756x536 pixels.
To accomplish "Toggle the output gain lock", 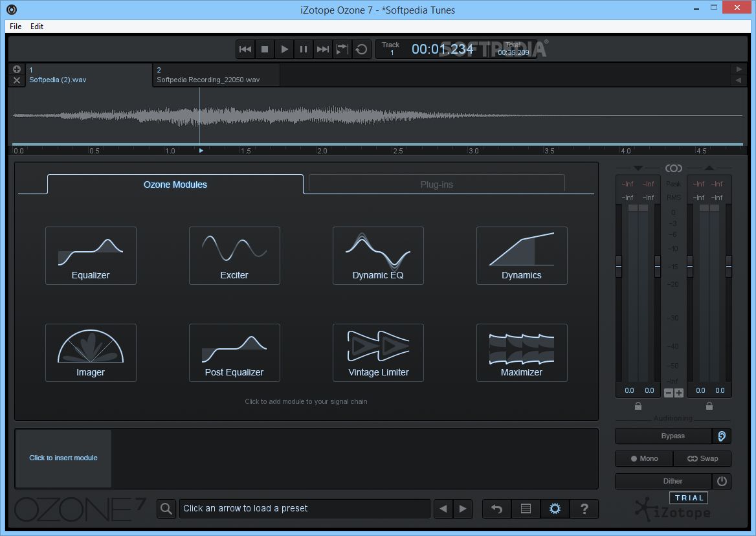I will (x=709, y=406).
